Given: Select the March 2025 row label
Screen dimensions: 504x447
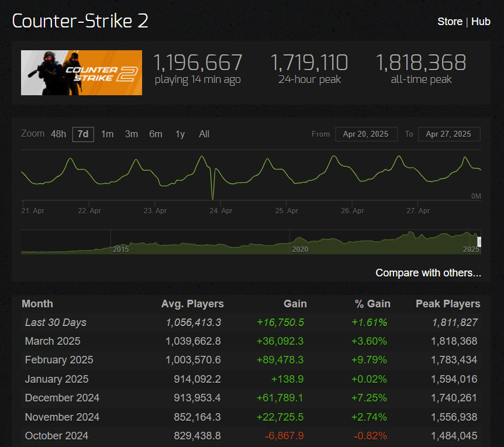Looking at the screenshot, I should (53, 341).
